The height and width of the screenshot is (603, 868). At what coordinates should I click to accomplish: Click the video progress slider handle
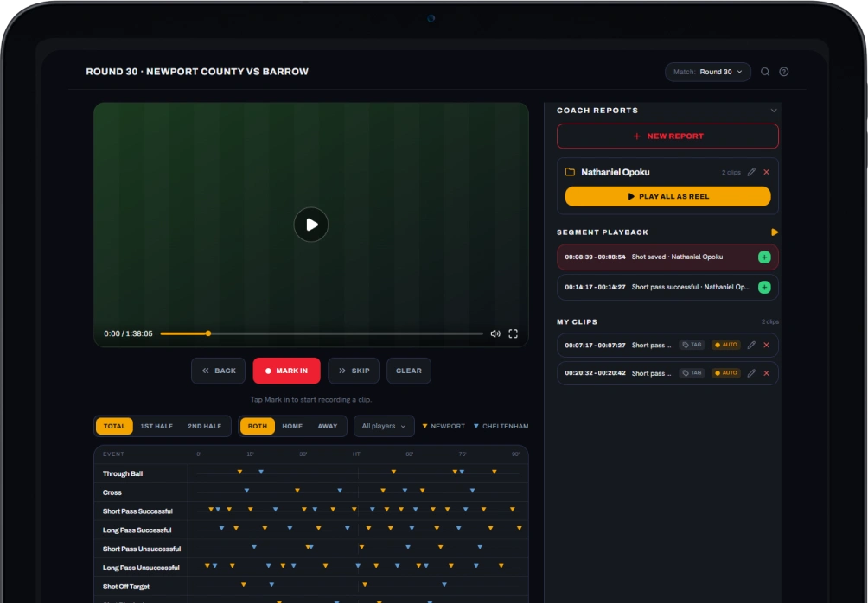tap(208, 333)
